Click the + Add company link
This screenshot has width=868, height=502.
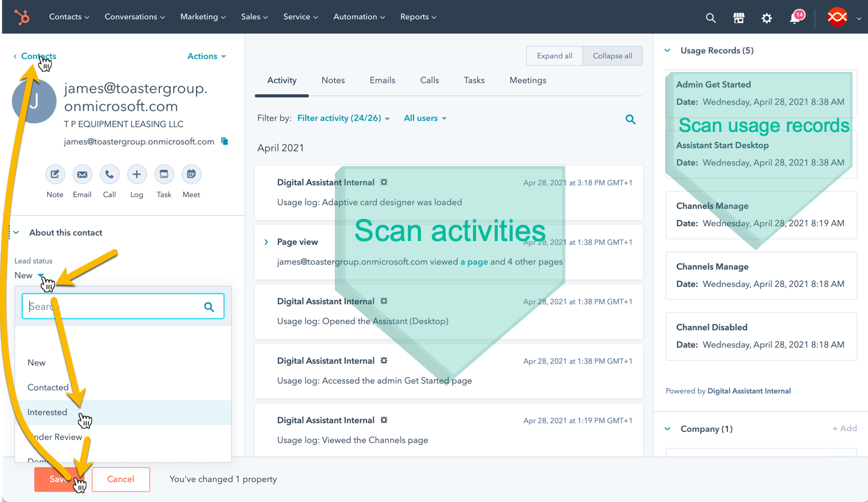(x=844, y=428)
